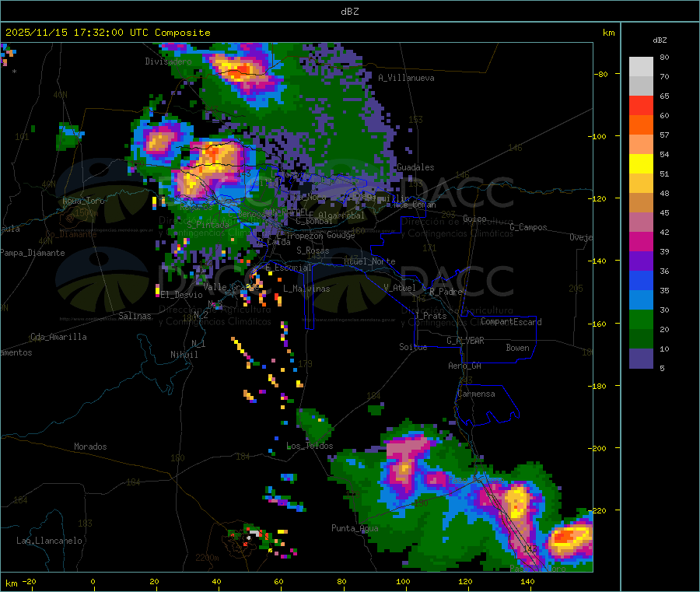The image size is (700, 592).
Task: Click the 'Guadales' place label
Action: 415,167
